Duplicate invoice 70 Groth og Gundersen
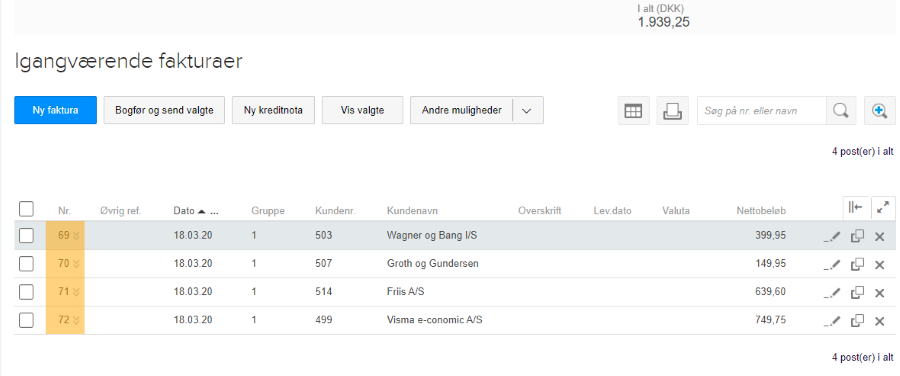Viewport: 900px width, 376px height. click(x=857, y=265)
